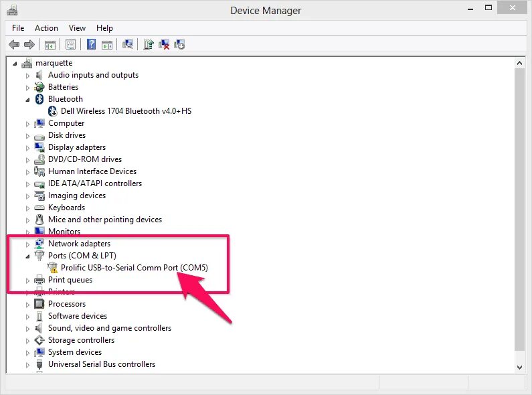Select the Computer category label
The width and height of the screenshot is (532, 395).
(66, 123)
